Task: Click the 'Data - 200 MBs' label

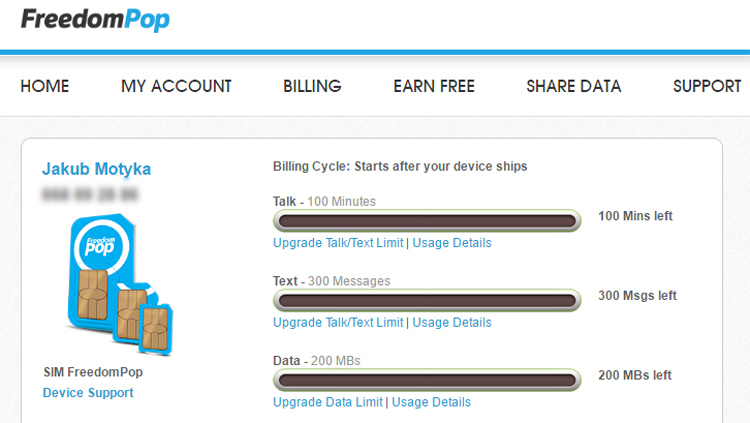Action: pyautogui.click(x=317, y=361)
